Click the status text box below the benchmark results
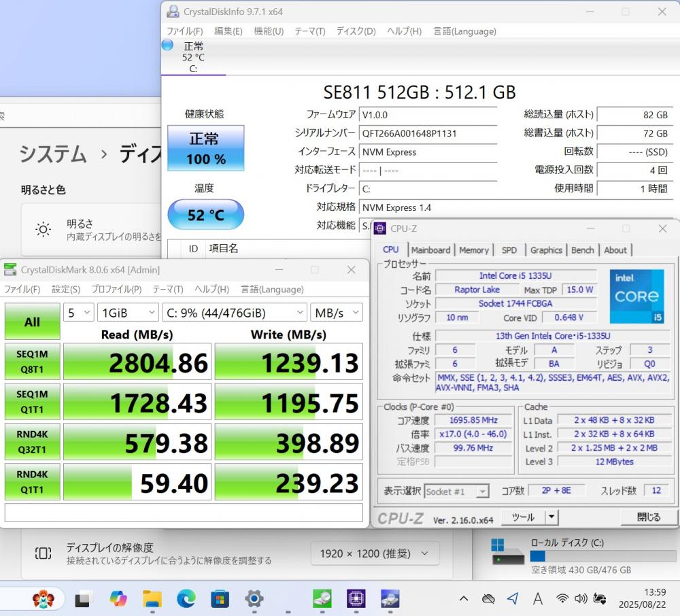This screenshot has height=616, width=680. click(x=184, y=513)
